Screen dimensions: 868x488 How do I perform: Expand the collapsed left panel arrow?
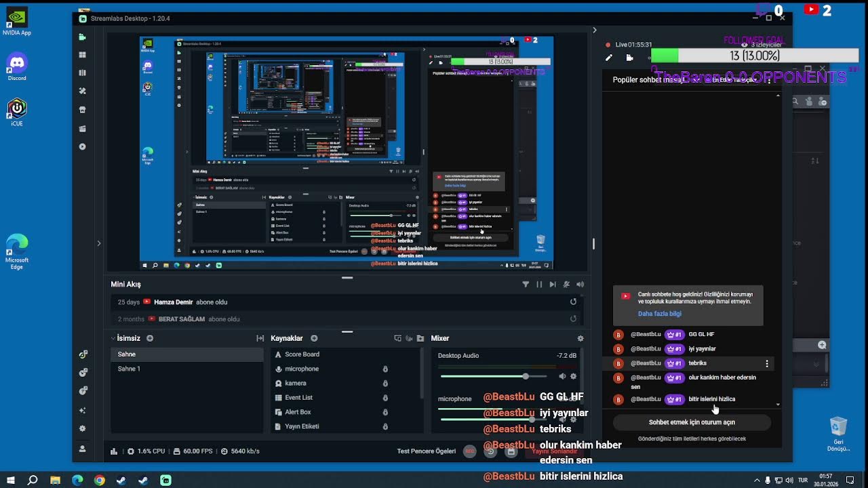(98, 243)
